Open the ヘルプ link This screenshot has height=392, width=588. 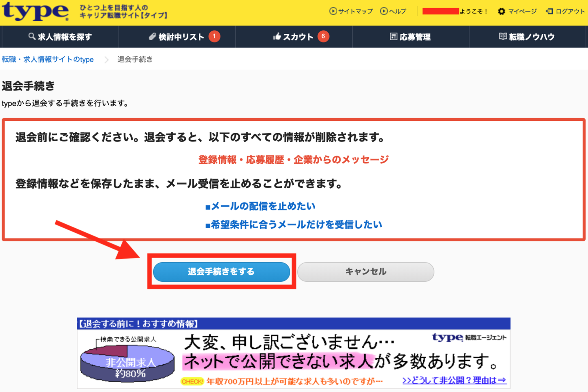click(x=397, y=11)
